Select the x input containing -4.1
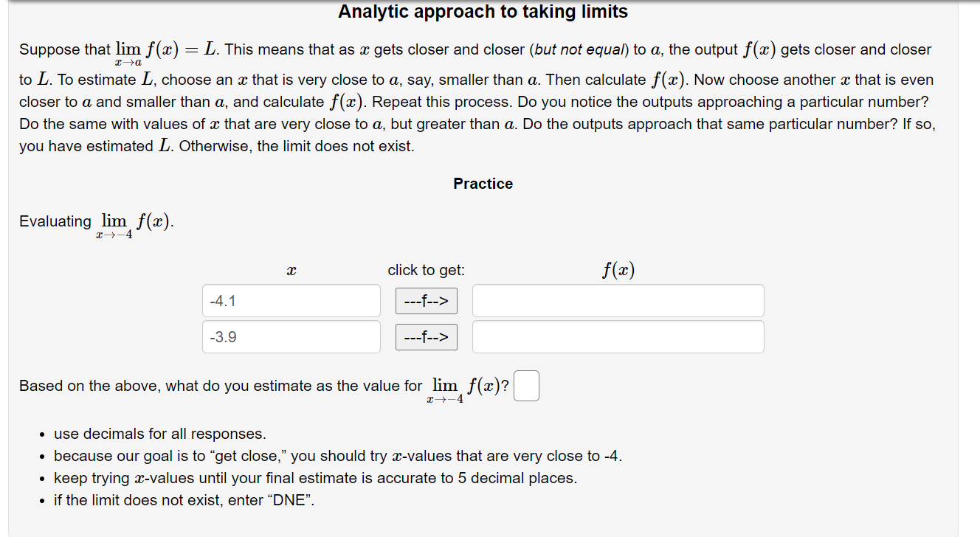This screenshot has width=980, height=537. 291,300
